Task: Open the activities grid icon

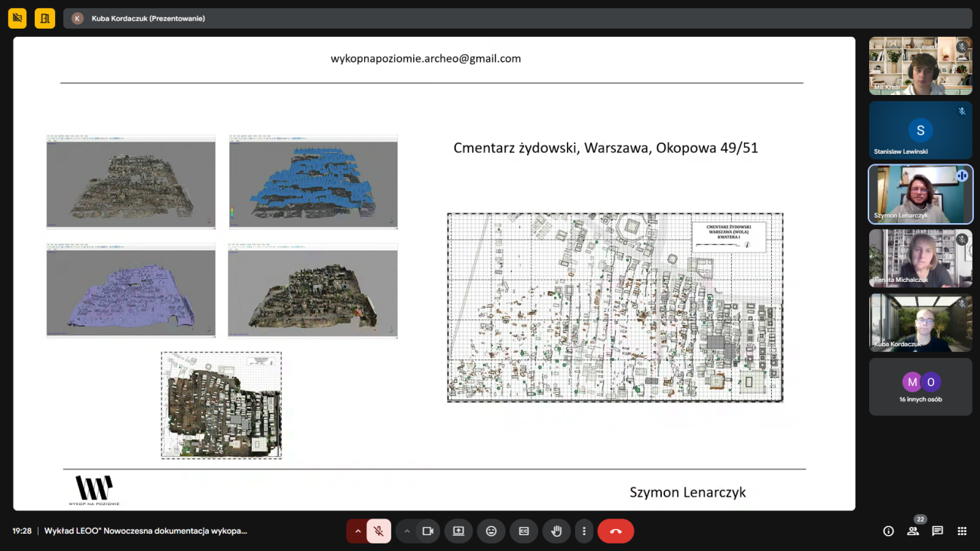Action: tap(962, 531)
